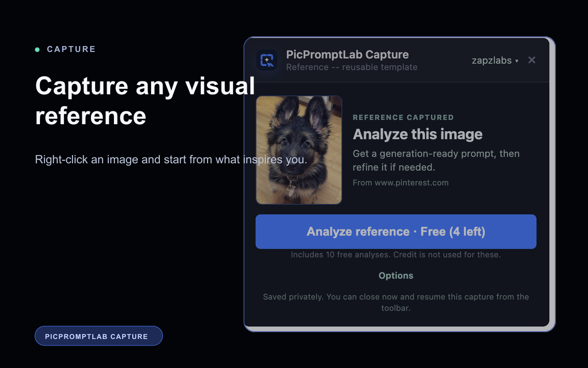Click 'Reference -- reusable template' subtitle
This screenshot has height=368, width=588.
[352, 67]
